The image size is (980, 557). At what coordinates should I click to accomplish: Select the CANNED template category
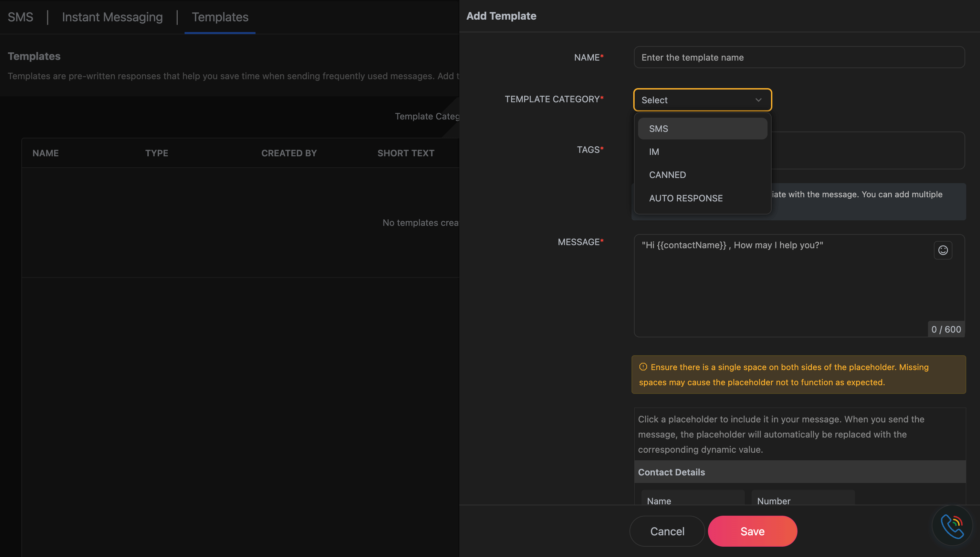(667, 175)
